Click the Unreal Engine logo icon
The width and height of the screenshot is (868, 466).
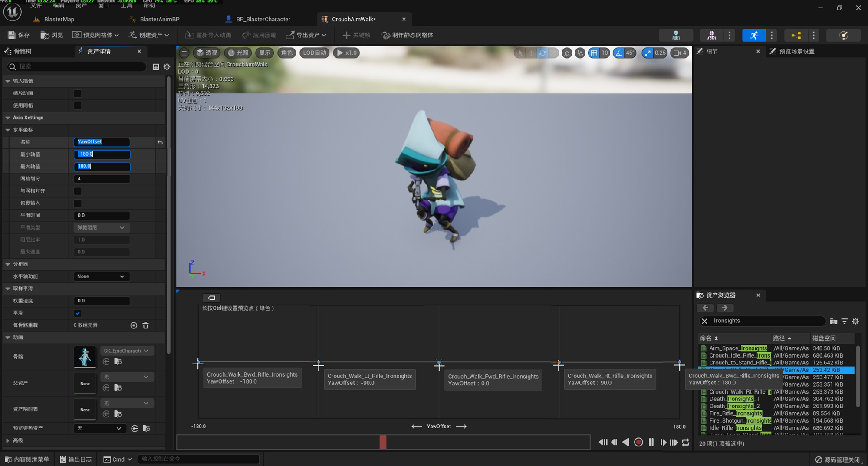pos(12,13)
